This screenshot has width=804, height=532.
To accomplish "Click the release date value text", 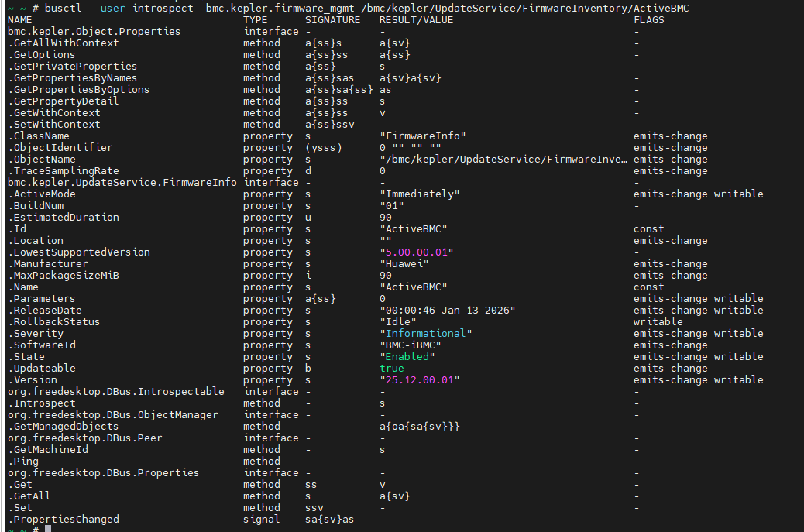I will [x=448, y=311].
